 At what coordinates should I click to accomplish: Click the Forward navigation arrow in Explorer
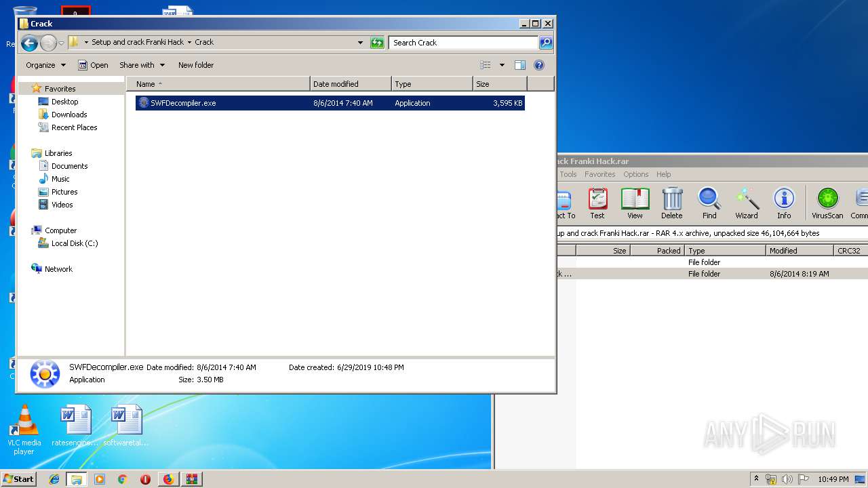(x=48, y=43)
